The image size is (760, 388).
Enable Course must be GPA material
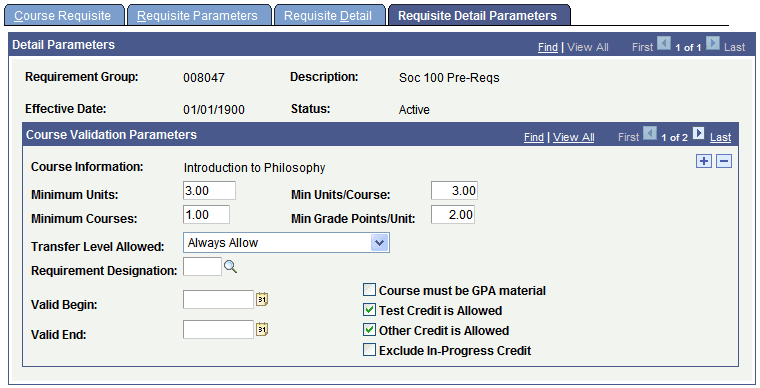pyautogui.click(x=369, y=290)
